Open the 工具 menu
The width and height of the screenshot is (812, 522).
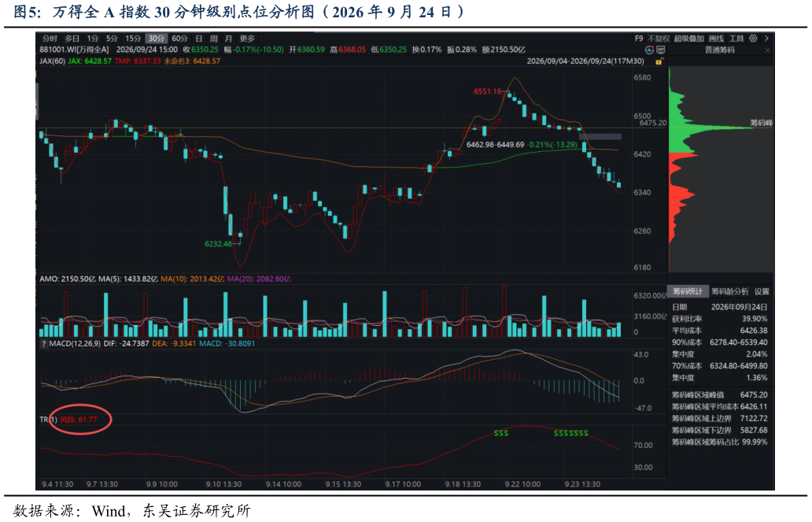coord(736,39)
